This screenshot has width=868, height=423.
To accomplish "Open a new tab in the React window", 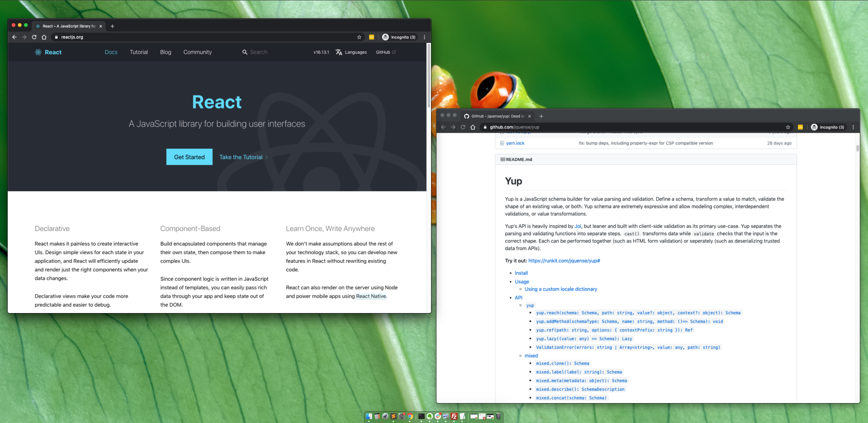I will [x=113, y=26].
